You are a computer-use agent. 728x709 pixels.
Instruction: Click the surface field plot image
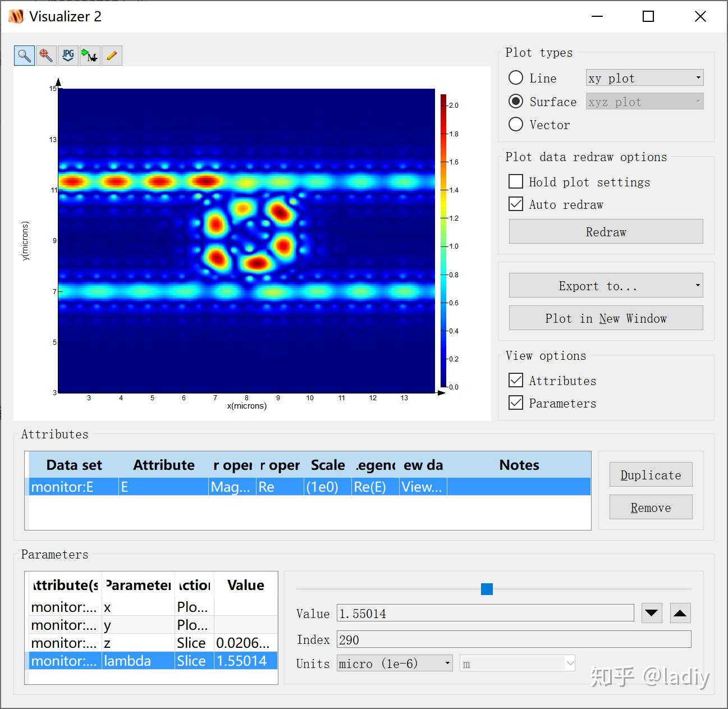tap(246, 240)
